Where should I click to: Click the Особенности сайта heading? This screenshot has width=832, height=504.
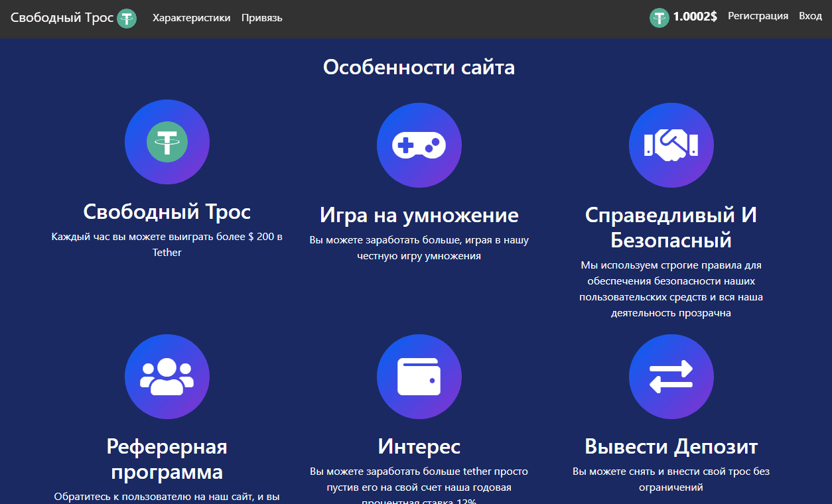[x=419, y=67]
